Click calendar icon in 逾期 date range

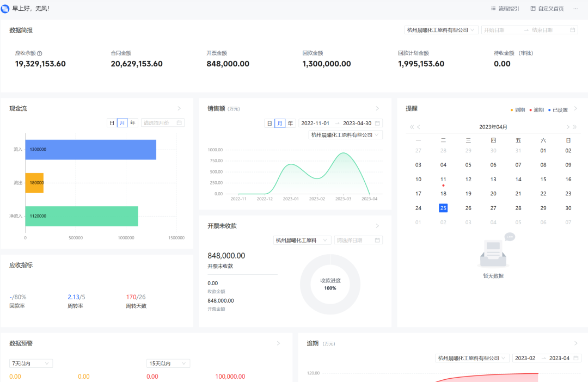point(576,358)
